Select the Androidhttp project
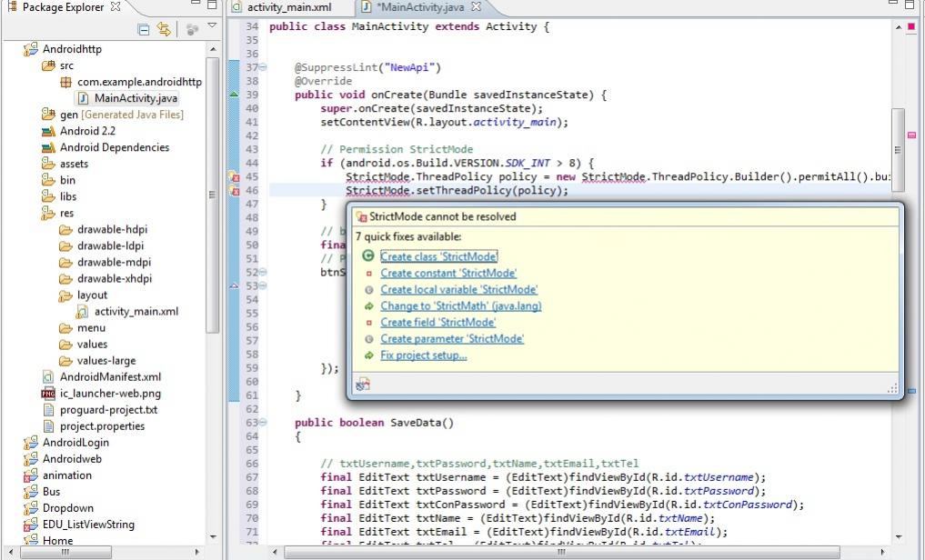 [72, 49]
